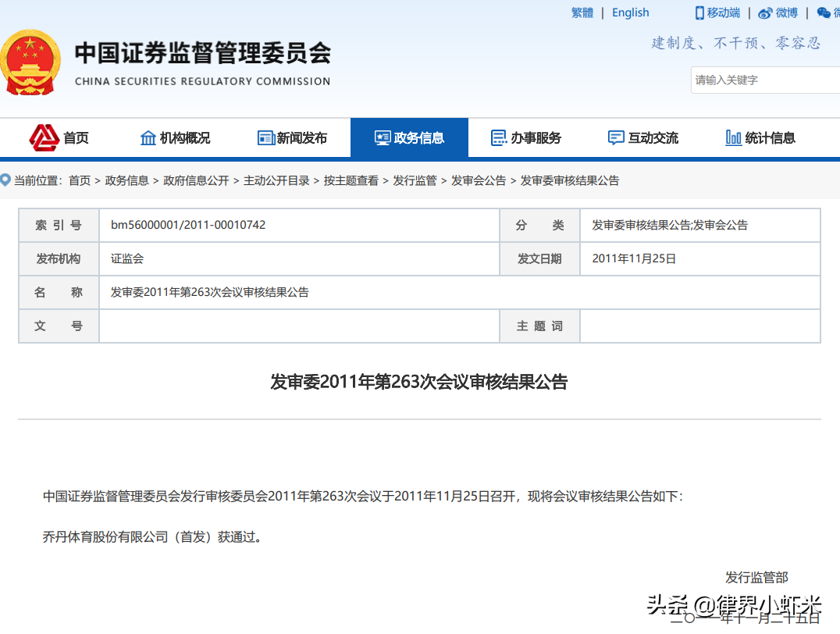Switch to 繁體 traditional Chinese
840x634 pixels.
(x=582, y=12)
